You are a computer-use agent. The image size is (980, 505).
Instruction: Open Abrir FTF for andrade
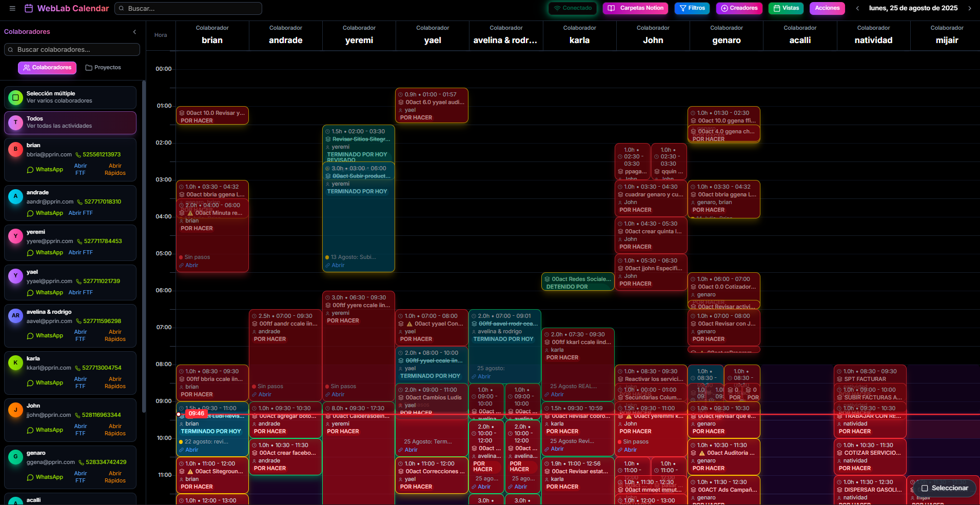click(x=81, y=213)
